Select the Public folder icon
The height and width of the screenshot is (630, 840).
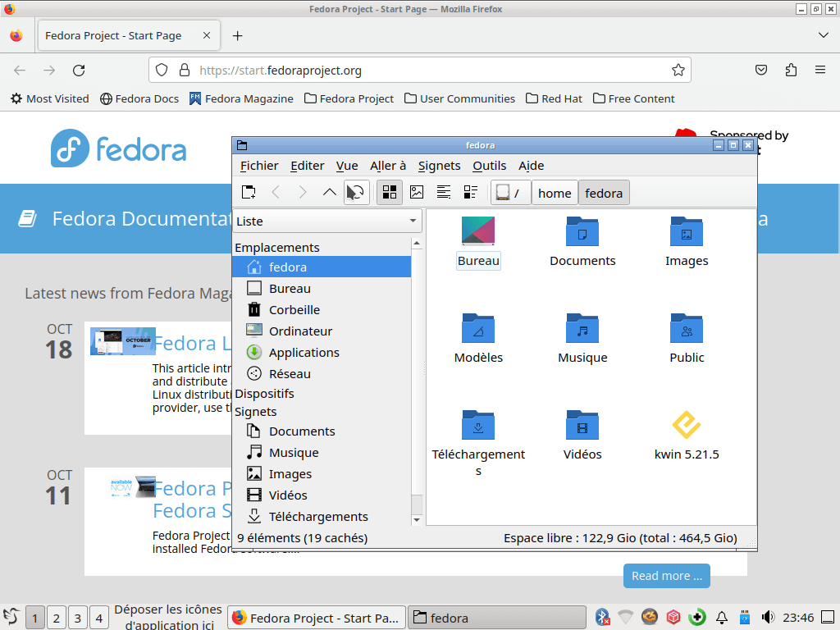tap(687, 328)
